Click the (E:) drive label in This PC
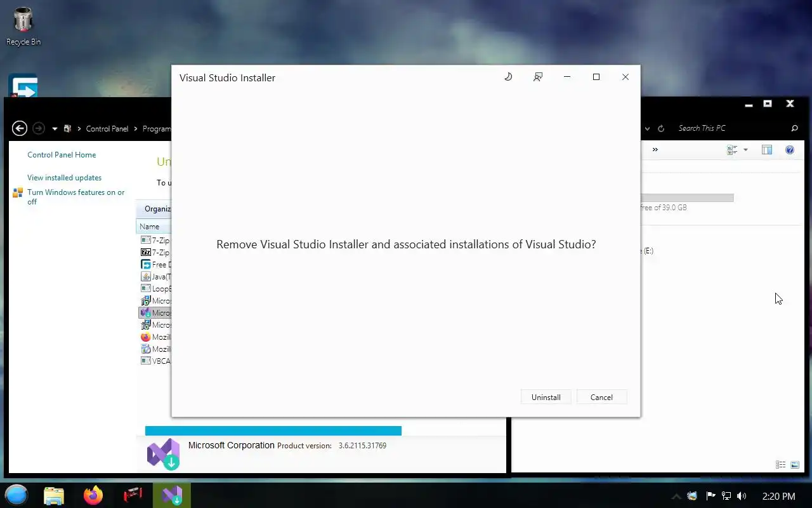 click(x=648, y=251)
